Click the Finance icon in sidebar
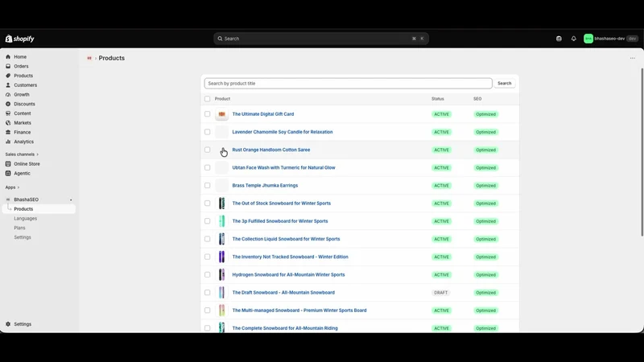This screenshot has width=644, height=362. tap(8, 133)
